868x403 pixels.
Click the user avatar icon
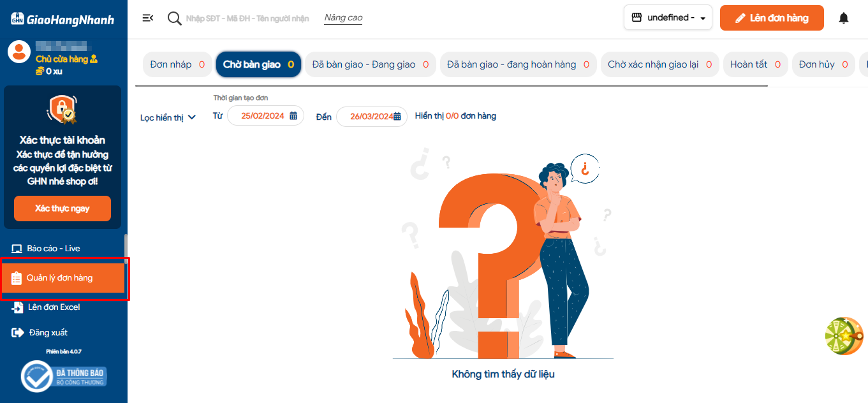pyautogui.click(x=19, y=52)
